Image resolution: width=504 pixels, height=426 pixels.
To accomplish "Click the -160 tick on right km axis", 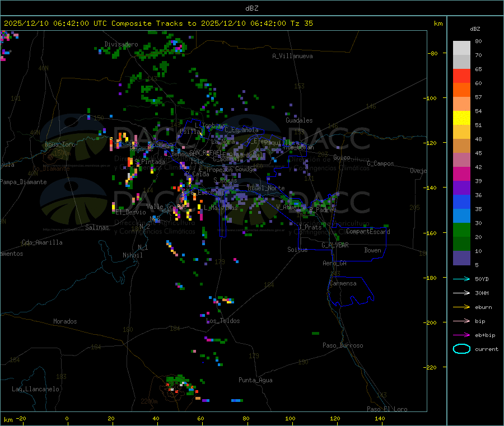I will pos(431,233).
